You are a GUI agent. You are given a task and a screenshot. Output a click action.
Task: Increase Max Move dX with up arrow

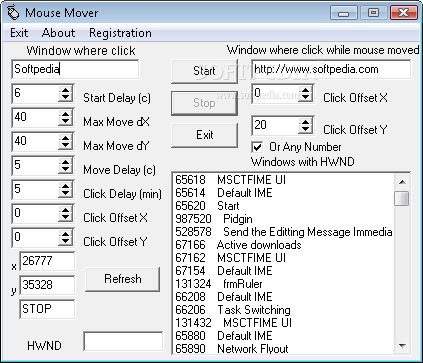tap(66, 114)
